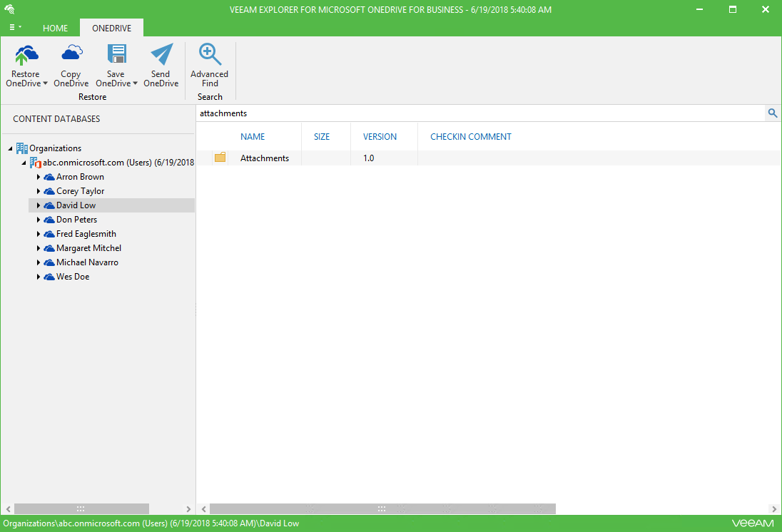Select the Attachments folder icon
782x532 pixels.
220,158
